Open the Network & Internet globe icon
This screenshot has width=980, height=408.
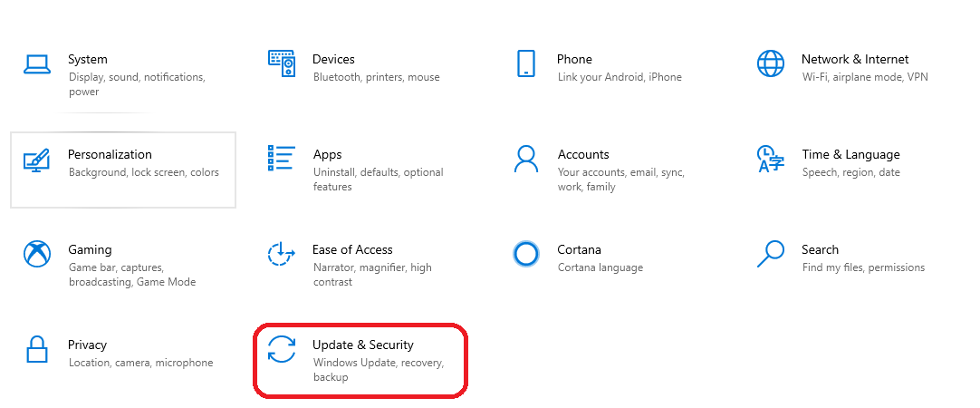pyautogui.click(x=771, y=63)
